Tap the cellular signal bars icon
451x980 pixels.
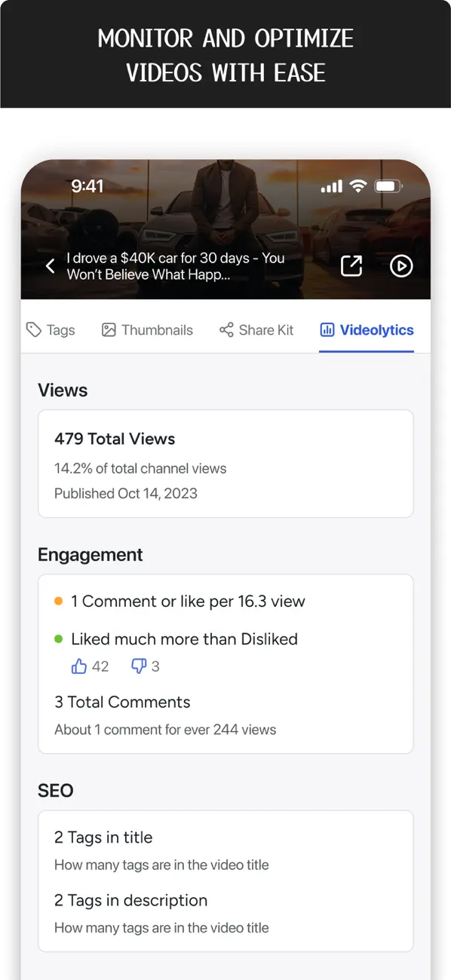point(332,186)
